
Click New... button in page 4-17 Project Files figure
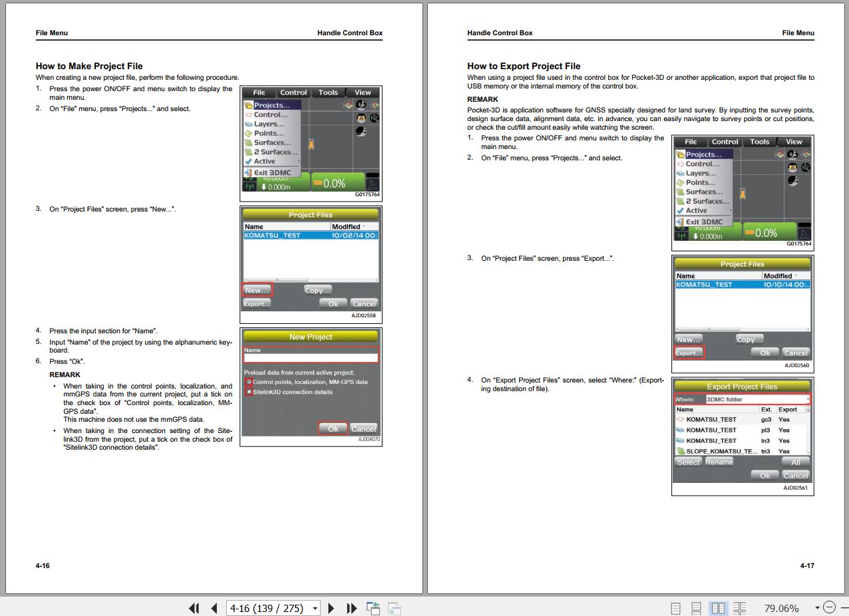[x=689, y=339]
